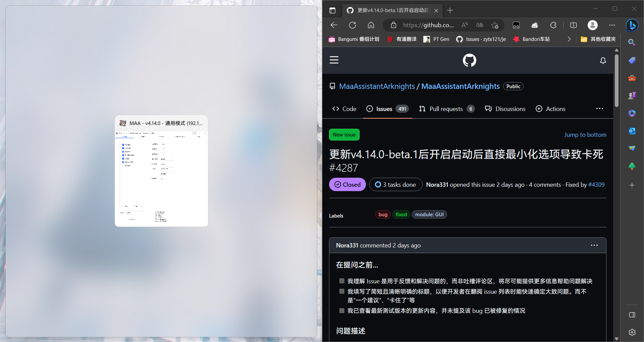Add this page to favorites
644x342 pixels.
pyautogui.click(x=495, y=25)
